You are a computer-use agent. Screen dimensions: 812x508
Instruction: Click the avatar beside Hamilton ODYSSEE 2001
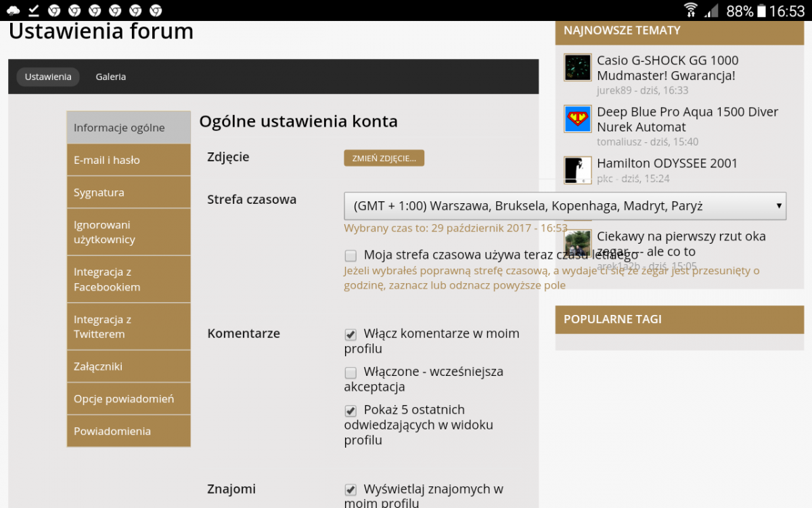click(x=577, y=171)
